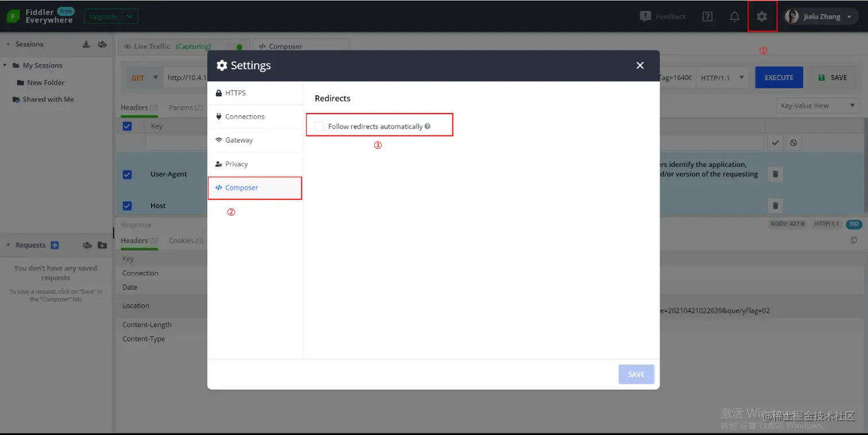Close the Settings dialog with X

point(640,65)
